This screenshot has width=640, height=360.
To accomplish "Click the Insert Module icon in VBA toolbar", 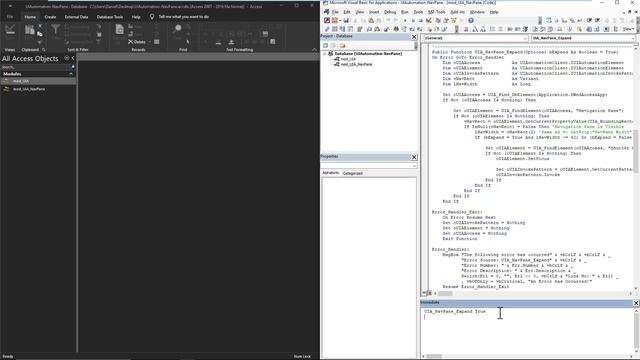I will click(x=335, y=20).
